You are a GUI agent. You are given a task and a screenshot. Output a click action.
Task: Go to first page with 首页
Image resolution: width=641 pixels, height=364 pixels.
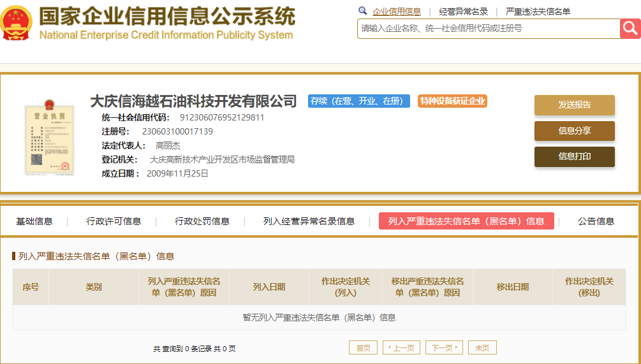[x=363, y=347]
